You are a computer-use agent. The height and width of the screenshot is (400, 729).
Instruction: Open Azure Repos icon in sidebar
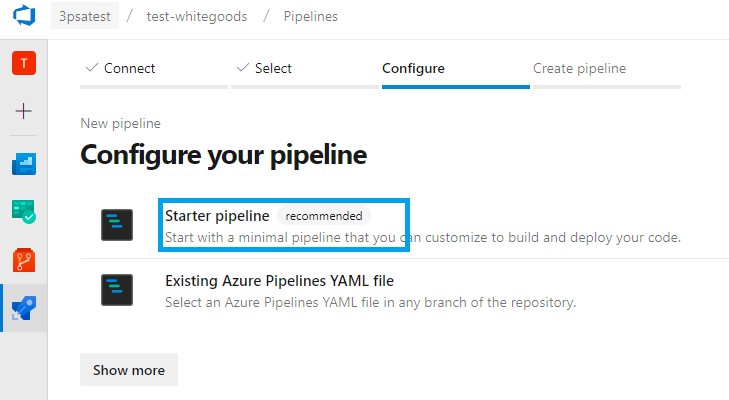[x=23, y=260]
